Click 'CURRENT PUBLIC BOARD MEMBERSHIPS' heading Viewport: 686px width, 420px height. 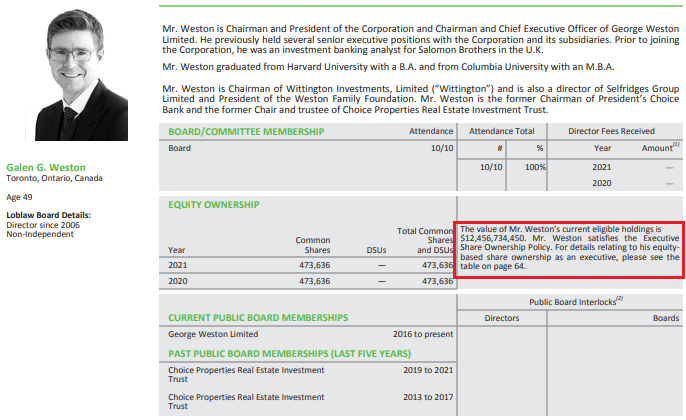(x=258, y=318)
